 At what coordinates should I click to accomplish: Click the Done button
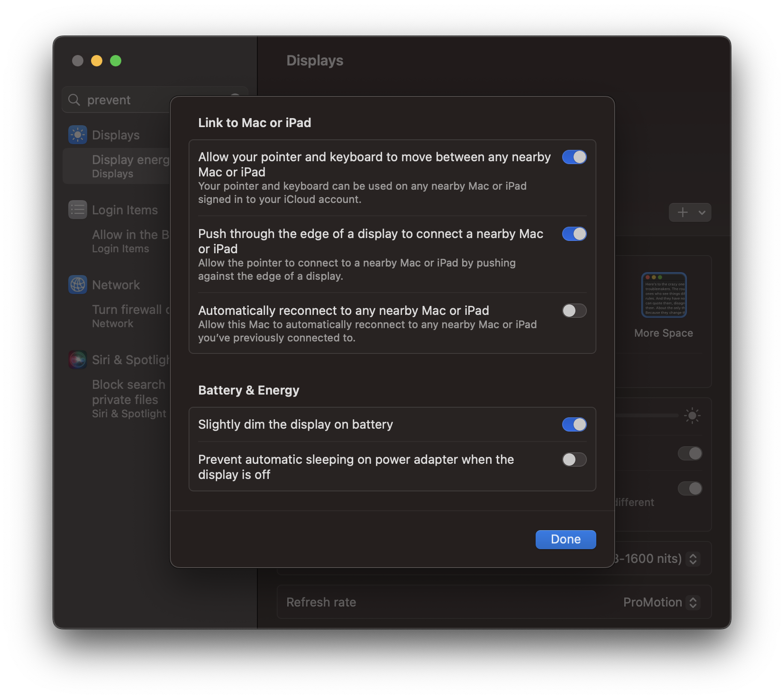(565, 539)
